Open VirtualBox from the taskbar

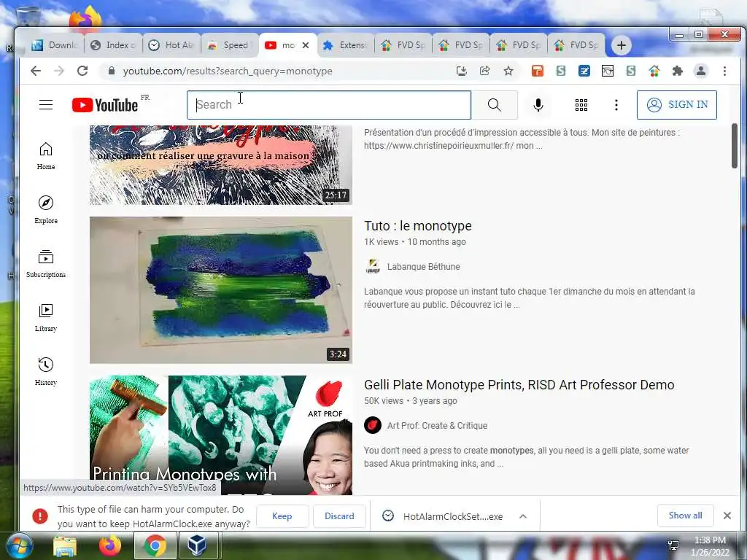pyautogui.click(x=197, y=545)
